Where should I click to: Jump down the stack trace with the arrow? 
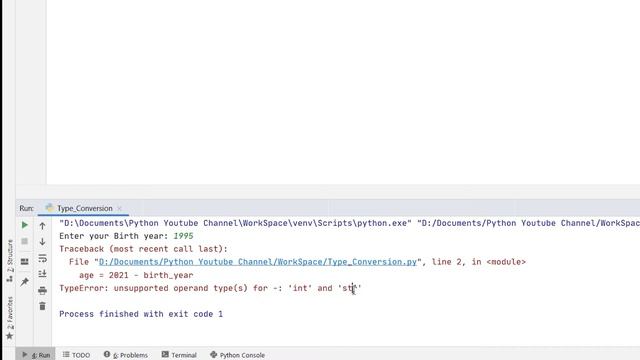(x=42, y=242)
